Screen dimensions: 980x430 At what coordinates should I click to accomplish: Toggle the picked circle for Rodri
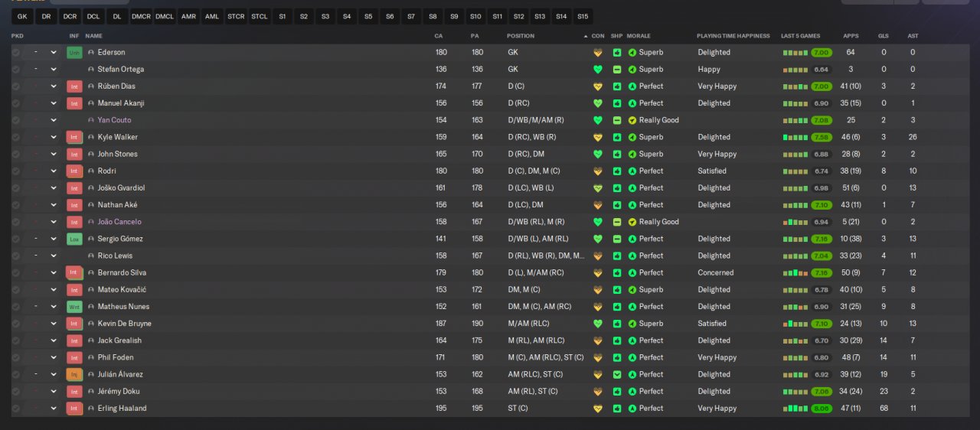tap(16, 171)
